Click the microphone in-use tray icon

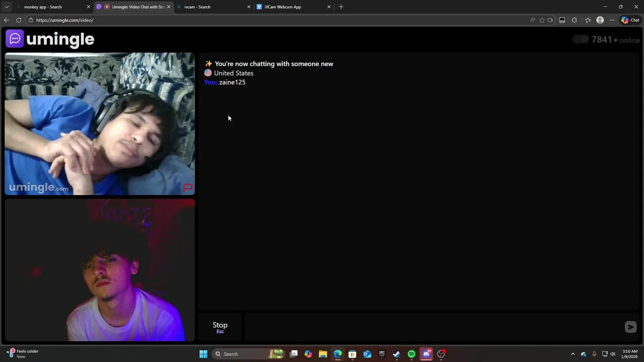[x=594, y=354]
